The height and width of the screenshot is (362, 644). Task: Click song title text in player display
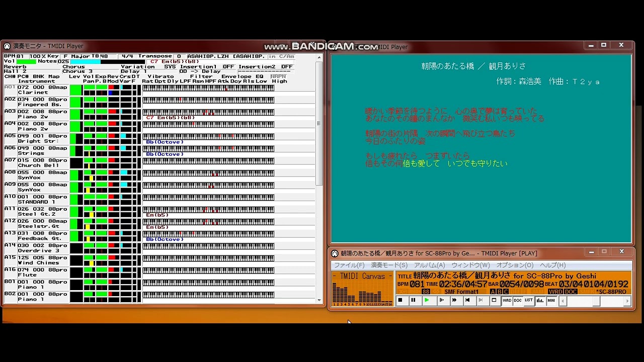tap(505, 276)
